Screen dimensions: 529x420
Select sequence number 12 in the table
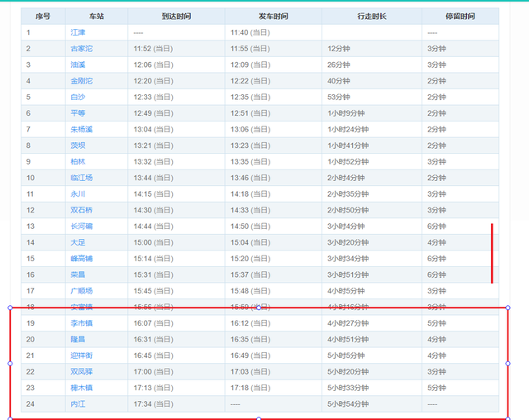click(x=31, y=210)
